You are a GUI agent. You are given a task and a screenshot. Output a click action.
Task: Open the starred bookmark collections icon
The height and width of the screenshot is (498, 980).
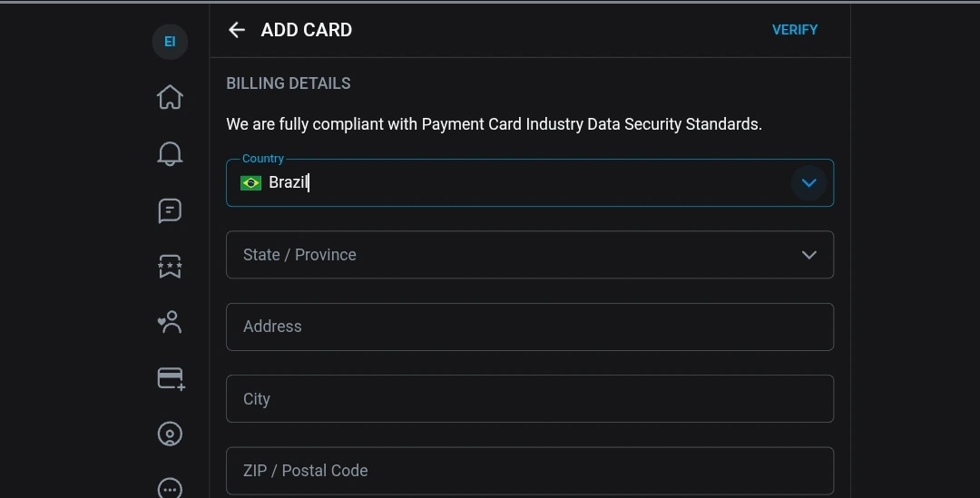pyautogui.click(x=170, y=266)
